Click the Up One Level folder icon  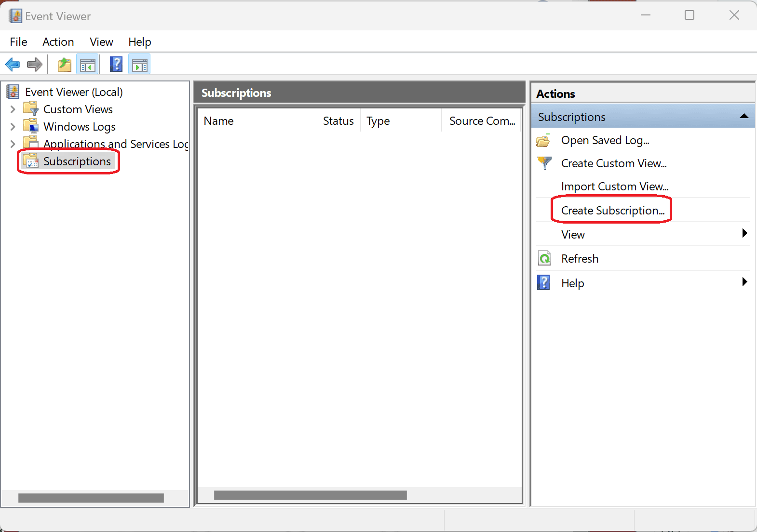tap(64, 64)
